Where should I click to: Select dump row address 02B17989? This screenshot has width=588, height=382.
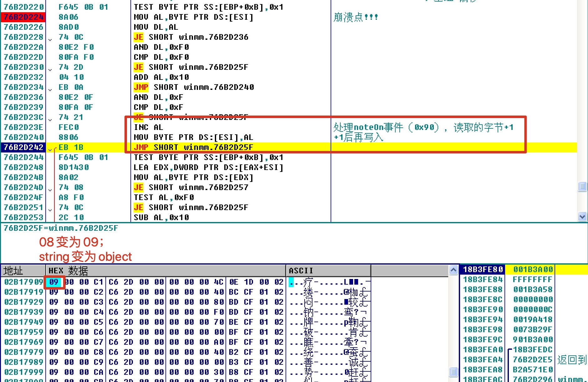[x=23, y=362]
